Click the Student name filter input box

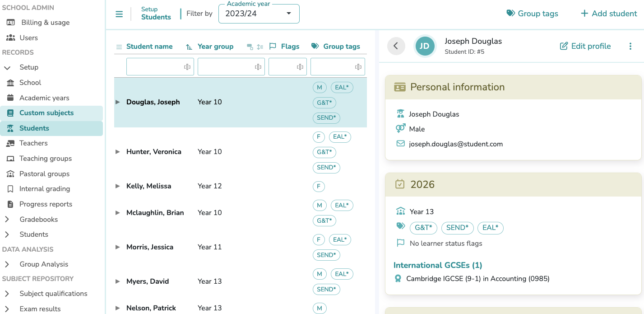154,67
